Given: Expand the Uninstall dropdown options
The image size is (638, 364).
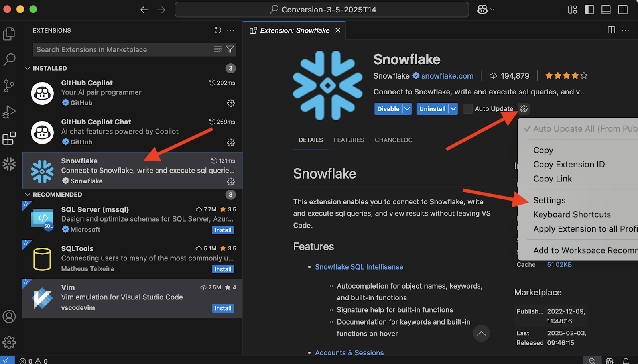Looking at the screenshot, I should (x=453, y=108).
